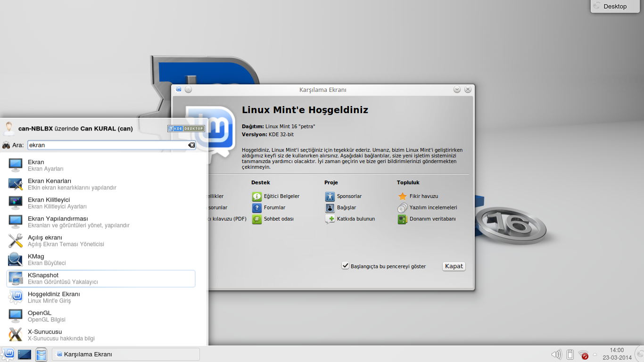
Task: Expand hidden system tray icons arrow
Action: (x=595, y=355)
